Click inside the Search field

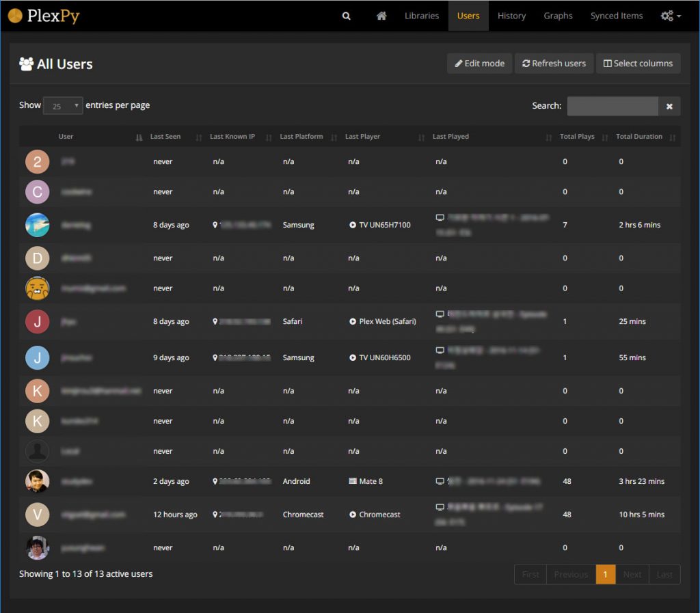point(612,106)
